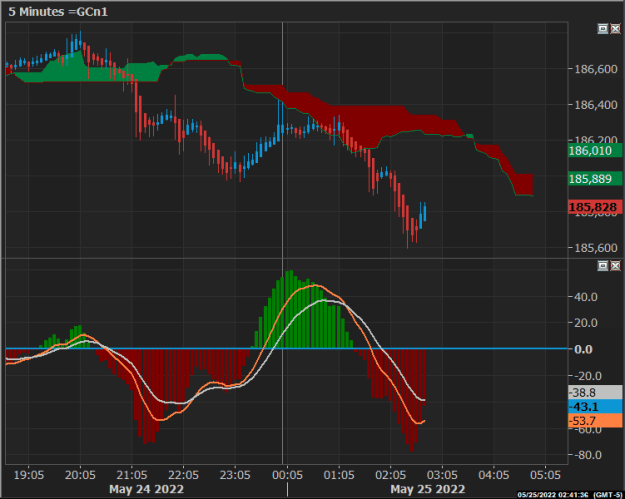
Task: Maximize the price chart panel
Action: [x=603, y=29]
